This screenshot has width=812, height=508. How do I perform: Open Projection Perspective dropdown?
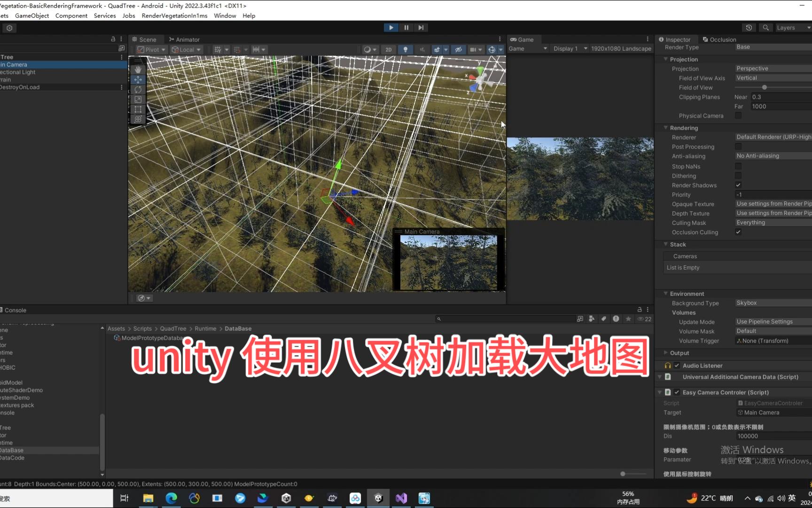coord(773,69)
